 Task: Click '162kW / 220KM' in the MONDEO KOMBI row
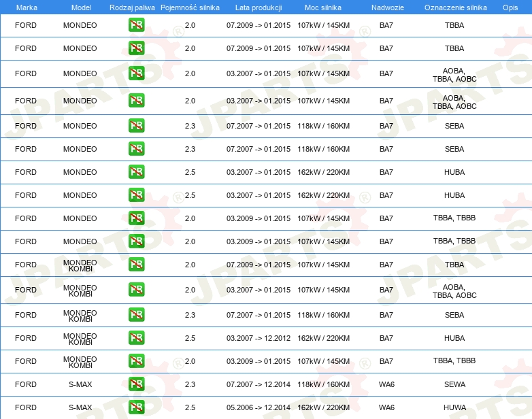click(x=324, y=338)
